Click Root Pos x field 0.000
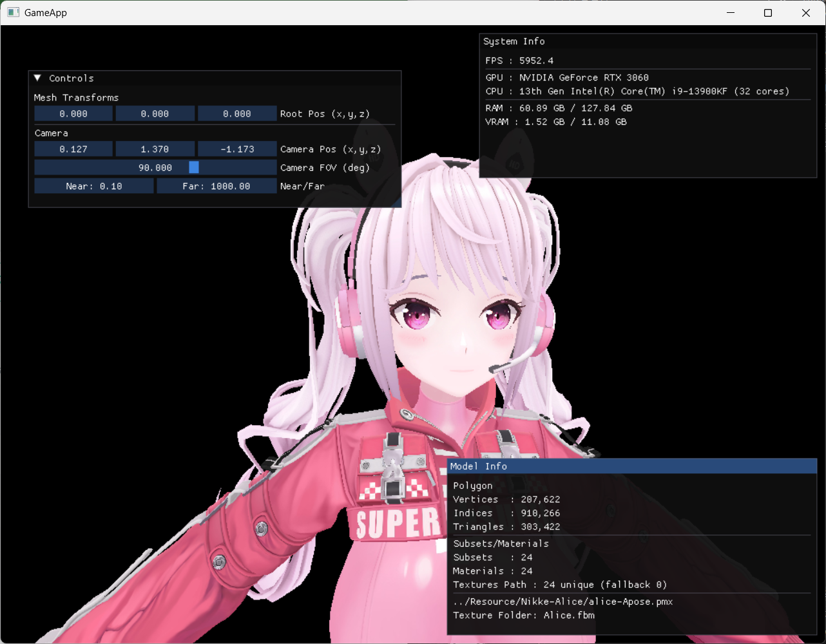 pos(73,114)
